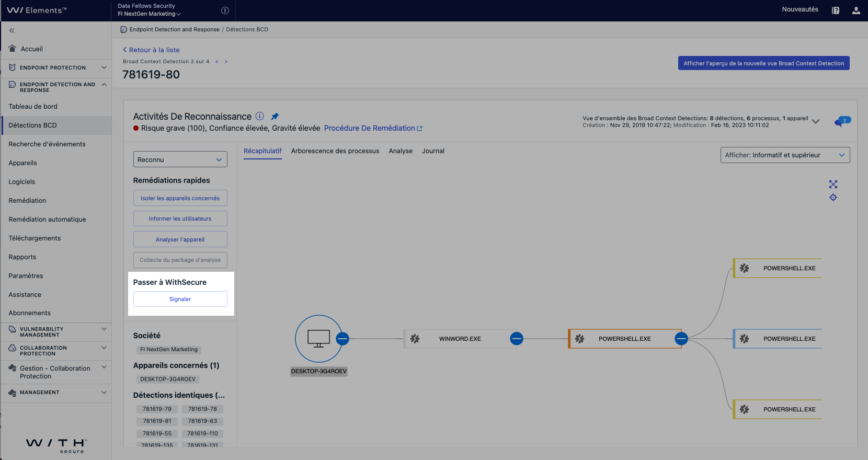
Task: Collapse the WINWORD.EXE node minus toggle
Action: coord(516,339)
